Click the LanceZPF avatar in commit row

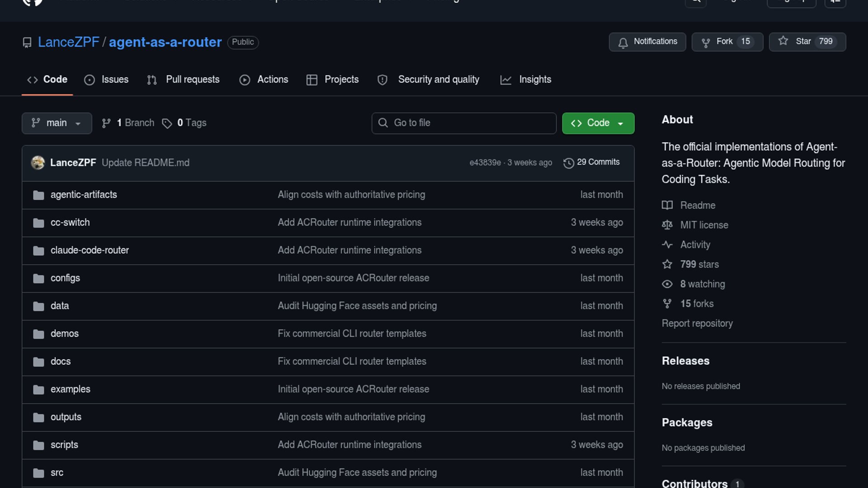(x=38, y=163)
